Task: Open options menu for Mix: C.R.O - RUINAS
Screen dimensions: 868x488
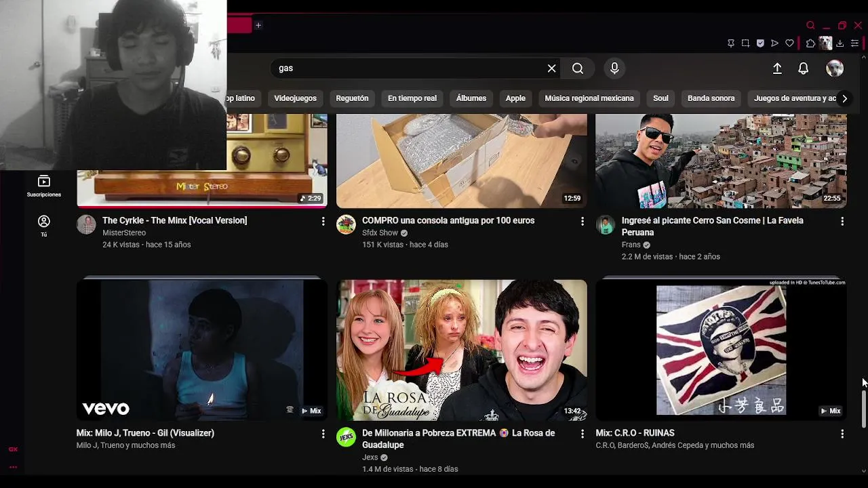Action: click(x=842, y=434)
